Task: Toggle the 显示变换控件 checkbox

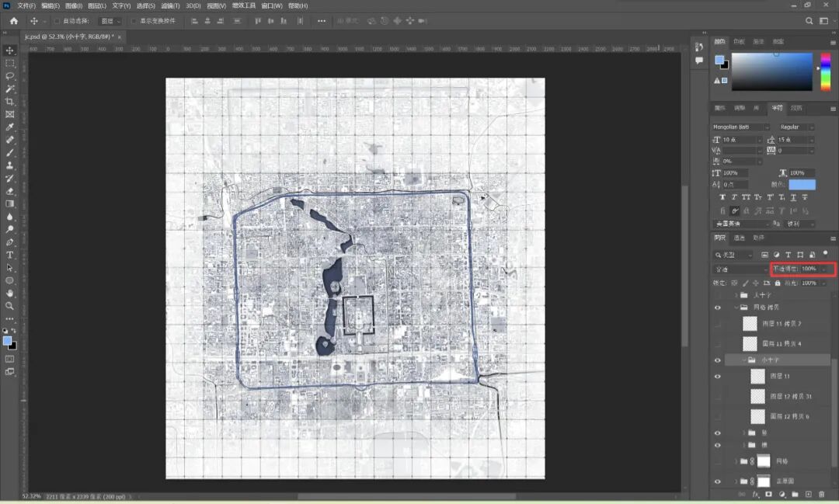Action: pyautogui.click(x=134, y=21)
